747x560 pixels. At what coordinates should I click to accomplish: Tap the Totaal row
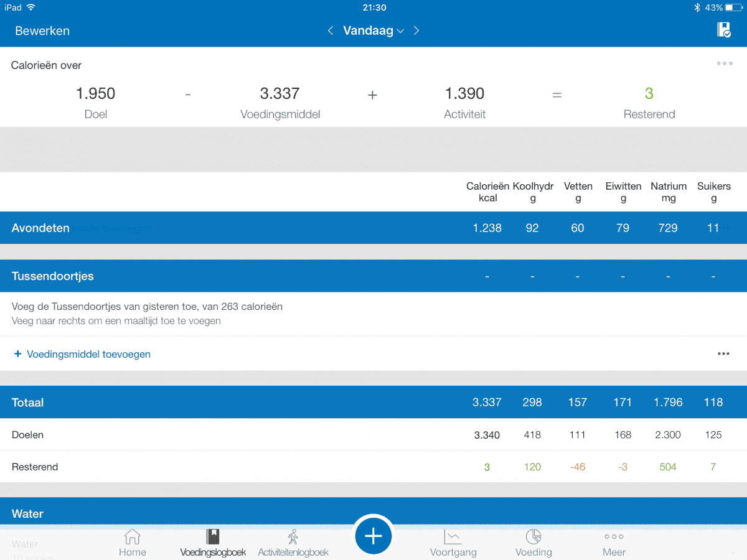click(28, 402)
